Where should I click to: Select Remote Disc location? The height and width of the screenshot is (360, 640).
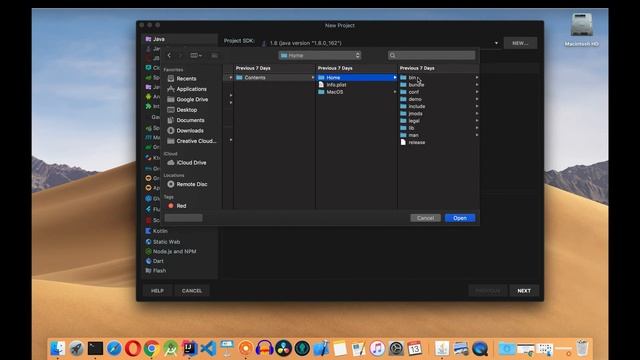coord(187,184)
